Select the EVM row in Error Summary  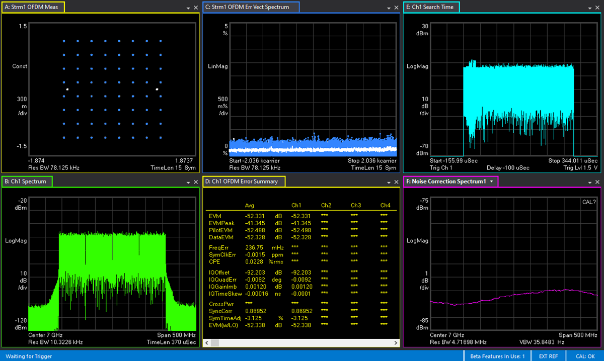pos(302,216)
